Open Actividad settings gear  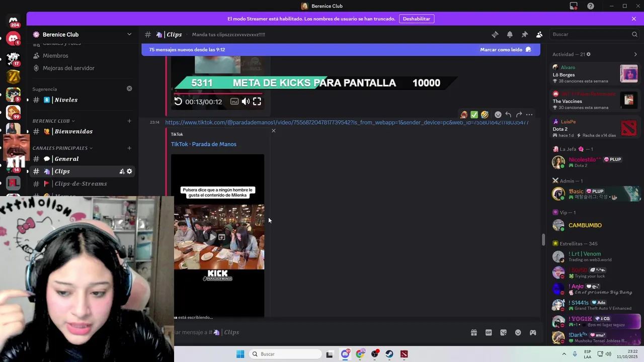589,54
